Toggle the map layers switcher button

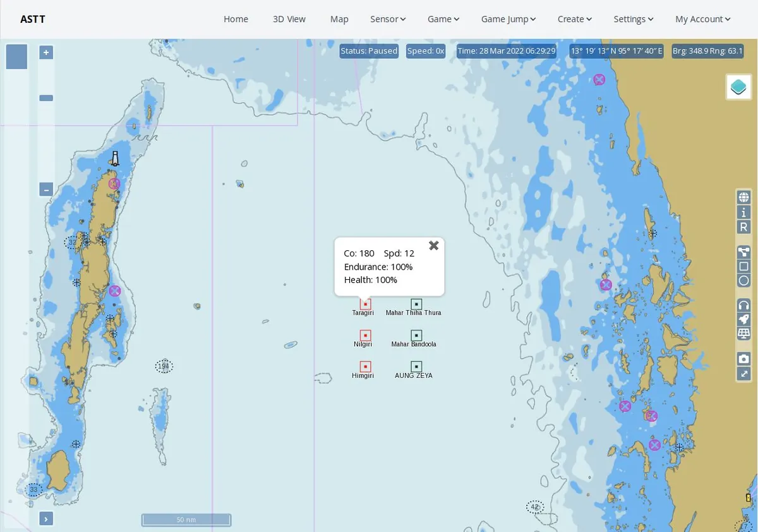tap(738, 87)
